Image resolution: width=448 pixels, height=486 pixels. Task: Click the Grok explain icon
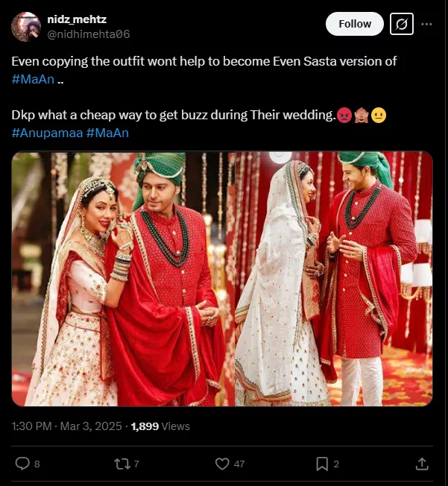(402, 25)
